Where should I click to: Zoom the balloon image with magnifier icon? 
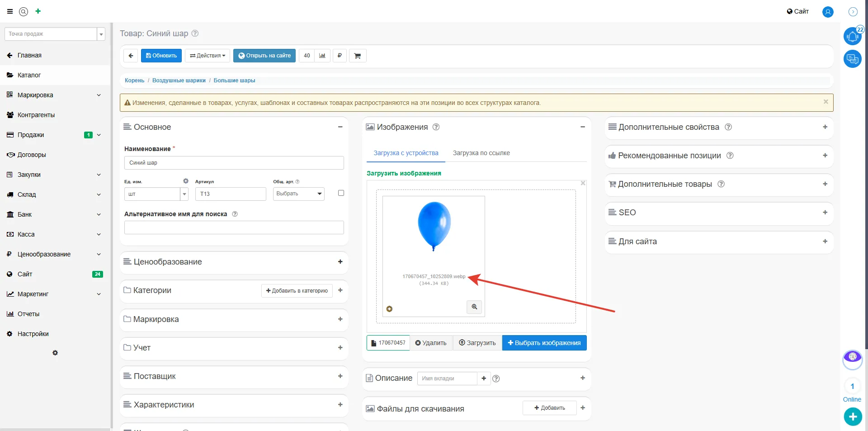(x=474, y=307)
